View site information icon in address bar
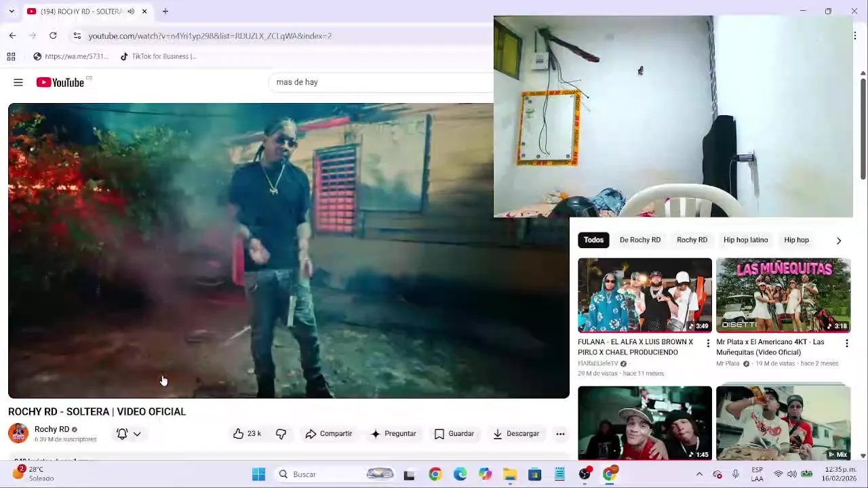This screenshot has height=488, width=868. 77,35
